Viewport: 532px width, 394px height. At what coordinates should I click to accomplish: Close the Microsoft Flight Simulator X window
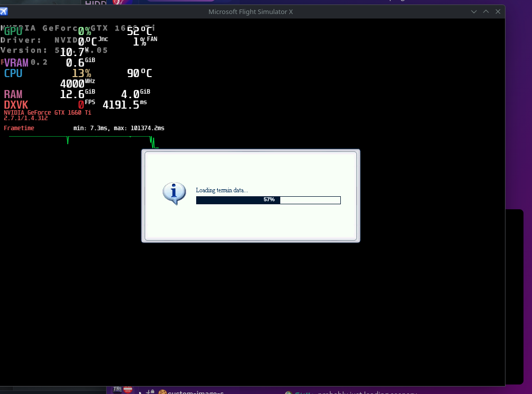(x=498, y=12)
